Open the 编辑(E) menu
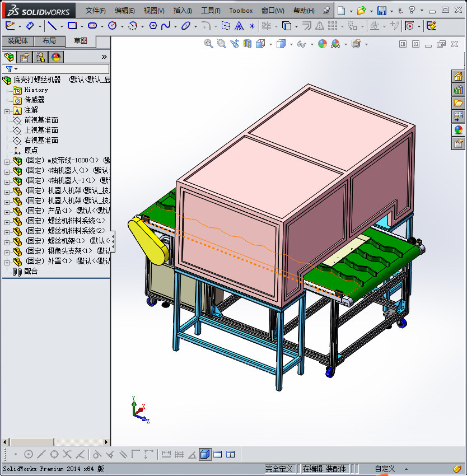 tap(124, 11)
